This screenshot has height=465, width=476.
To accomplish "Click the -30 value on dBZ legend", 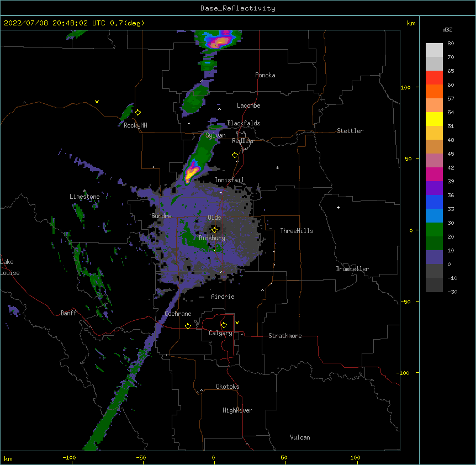I will [452, 292].
